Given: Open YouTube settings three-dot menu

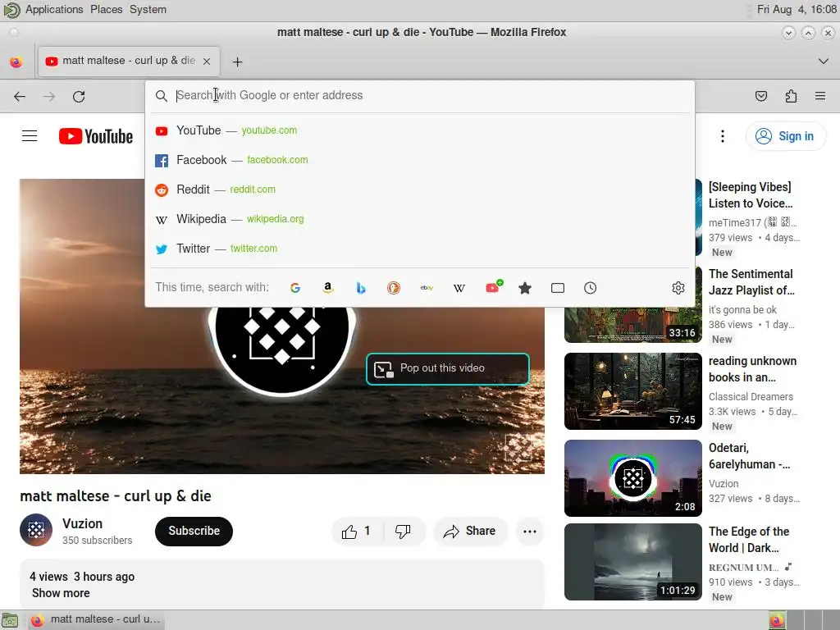Looking at the screenshot, I should 723,136.
